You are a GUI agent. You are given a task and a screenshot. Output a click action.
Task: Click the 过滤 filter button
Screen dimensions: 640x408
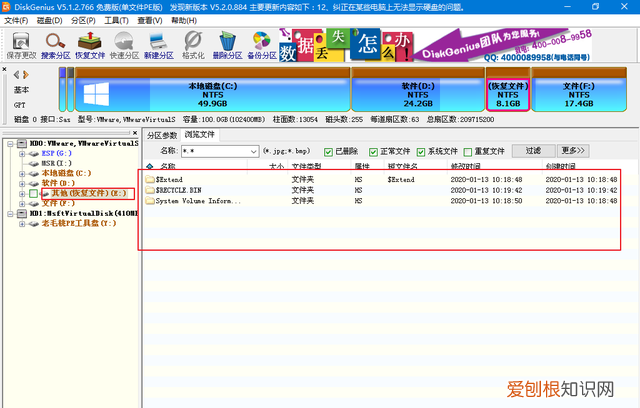533,151
